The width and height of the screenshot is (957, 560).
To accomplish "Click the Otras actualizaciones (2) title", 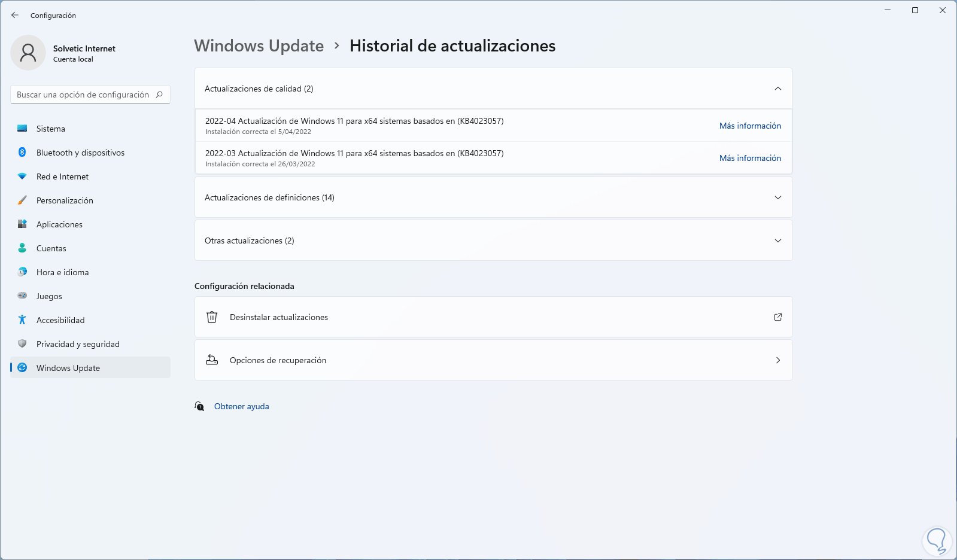I will (x=250, y=241).
